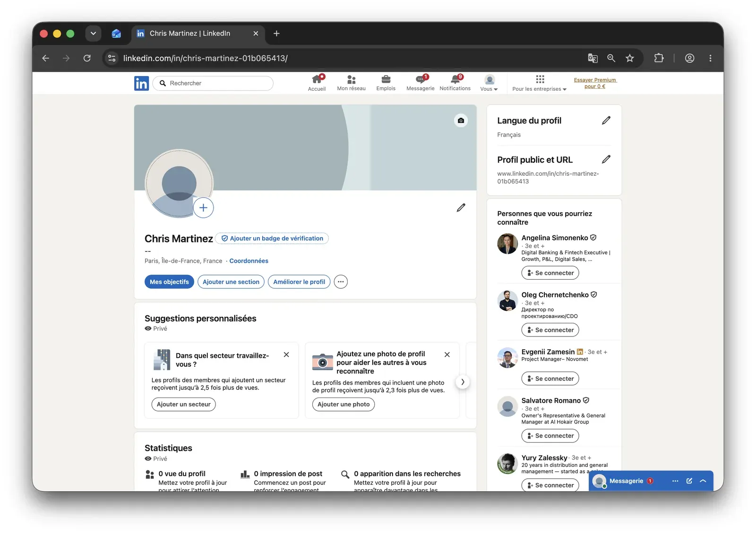Open Chrome three-dot menu
The width and height of the screenshot is (756, 534).
pyautogui.click(x=710, y=58)
